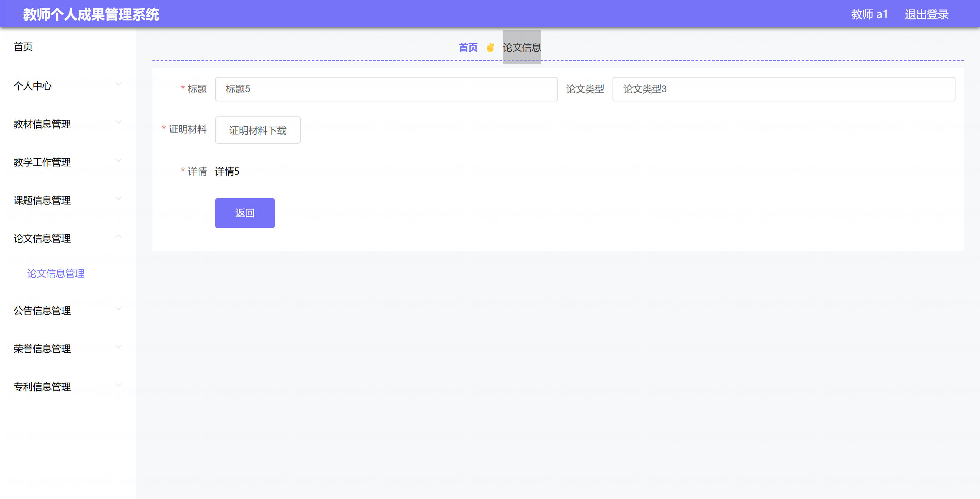The width and height of the screenshot is (980, 499).
Task: Click the 标题 input field
Action: tap(386, 89)
